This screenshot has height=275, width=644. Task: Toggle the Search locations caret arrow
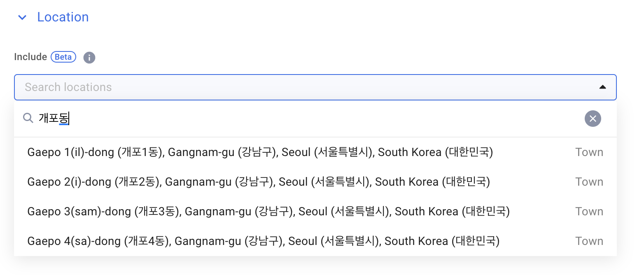coord(602,87)
